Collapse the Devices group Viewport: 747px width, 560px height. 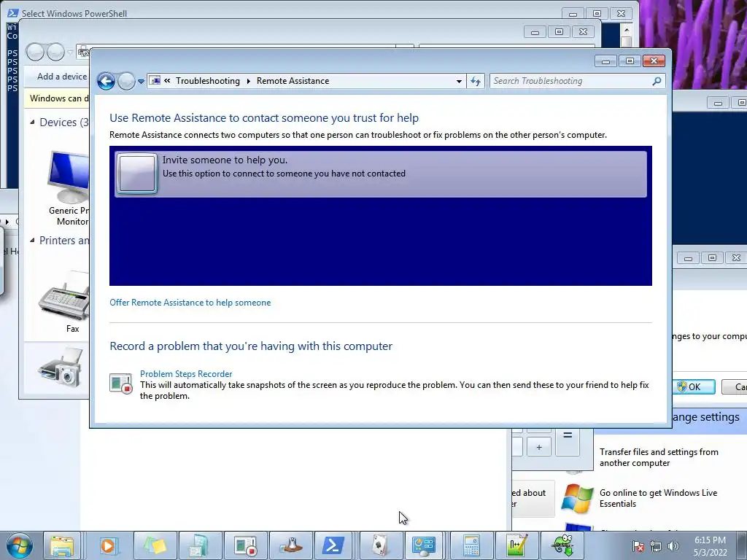click(x=32, y=122)
